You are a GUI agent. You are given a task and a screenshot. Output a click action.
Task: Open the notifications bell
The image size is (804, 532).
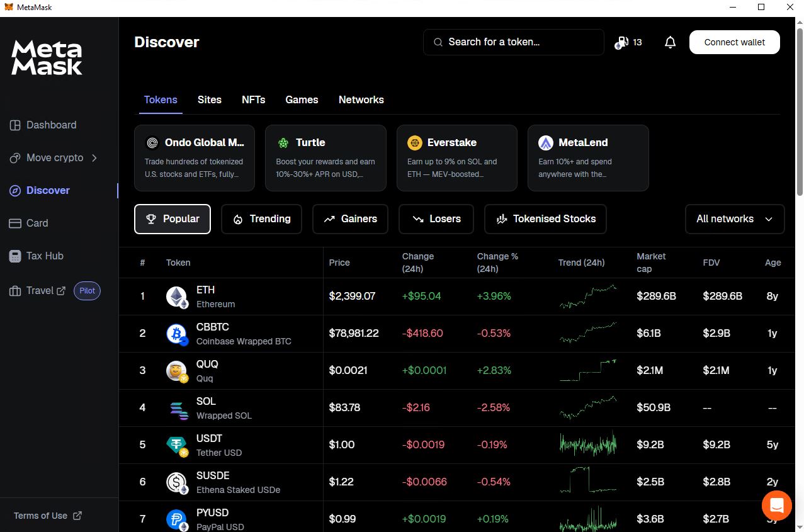click(670, 42)
